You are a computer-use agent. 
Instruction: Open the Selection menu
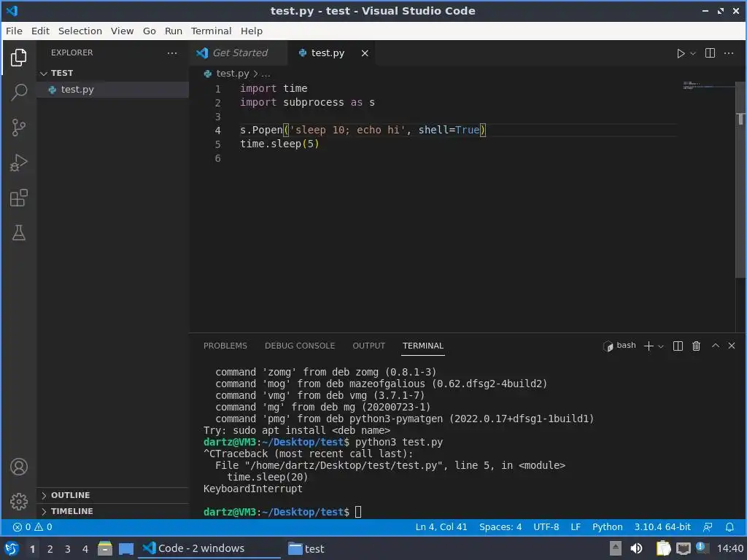point(80,31)
